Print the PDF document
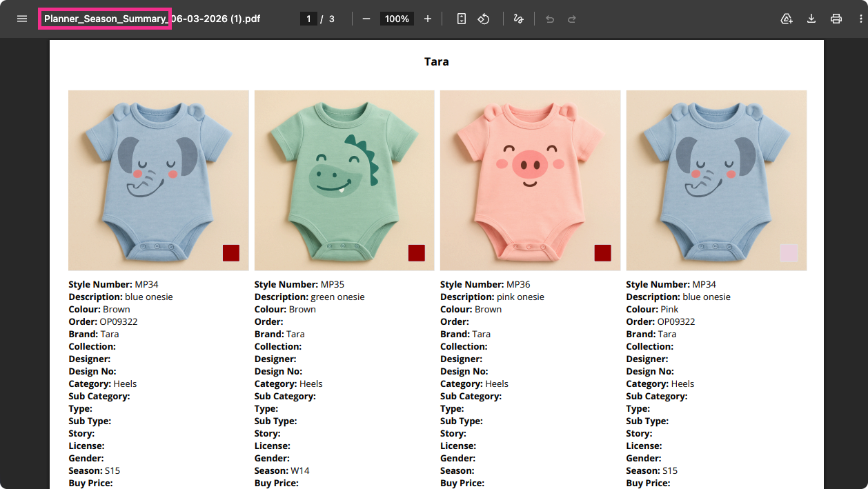 836,19
